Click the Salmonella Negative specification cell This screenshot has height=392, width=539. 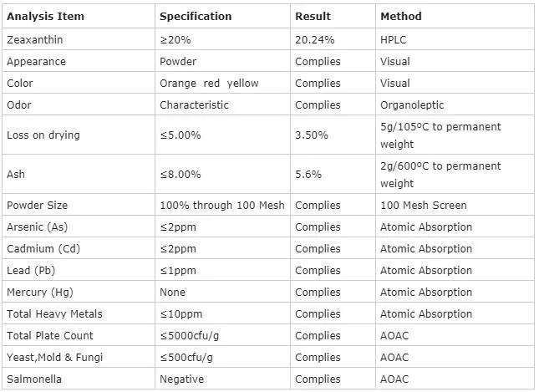[x=182, y=379]
